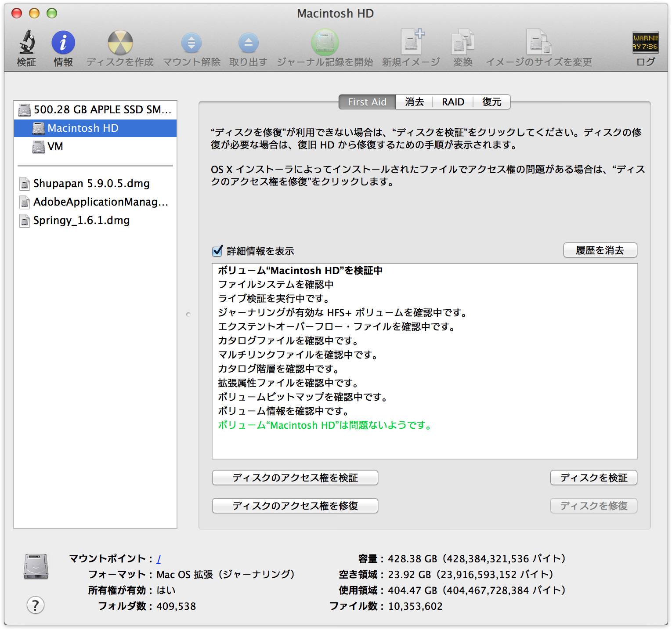Click the ファイル数 10,353,602 value

click(x=415, y=606)
